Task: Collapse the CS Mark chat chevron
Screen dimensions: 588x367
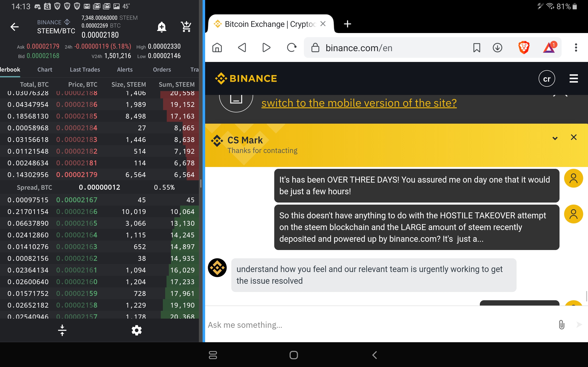Action: pyautogui.click(x=555, y=138)
